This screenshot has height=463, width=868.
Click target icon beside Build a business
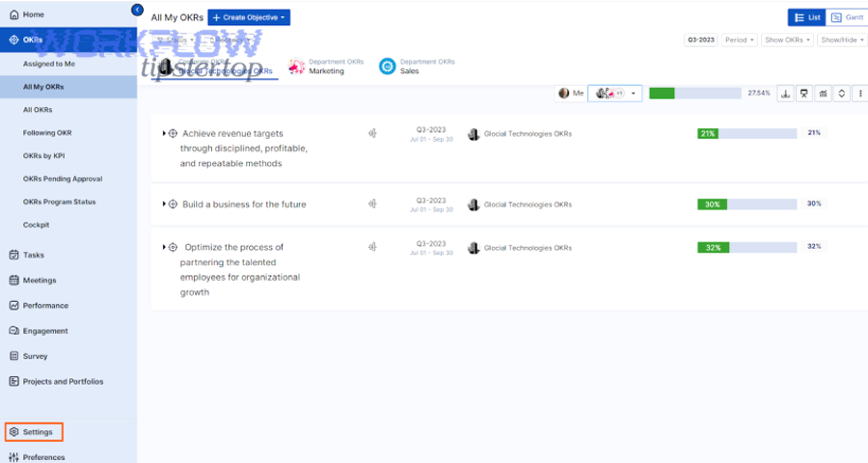coord(173,204)
